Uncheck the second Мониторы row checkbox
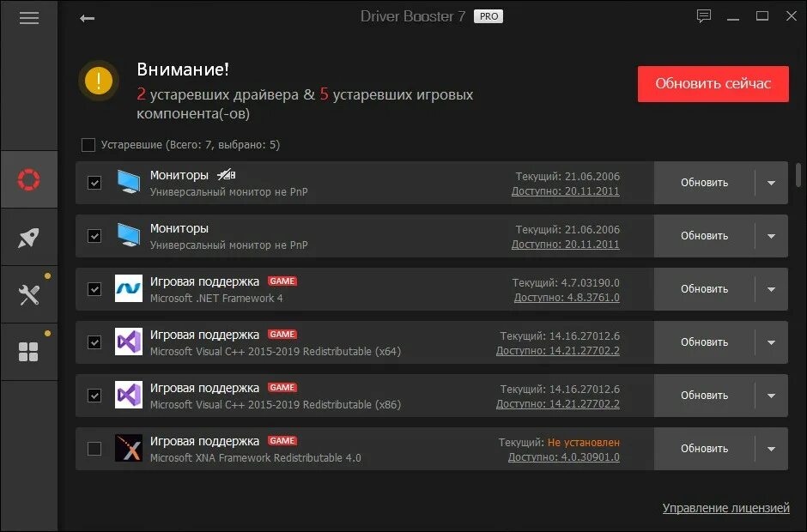This screenshot has height=532, width=807. click(94, 236)
